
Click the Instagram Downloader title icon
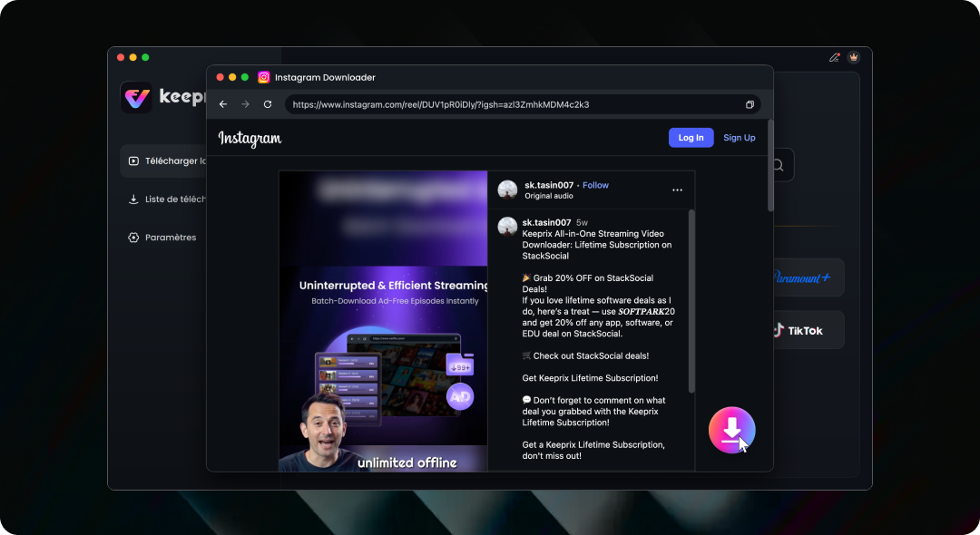(264, 77)
